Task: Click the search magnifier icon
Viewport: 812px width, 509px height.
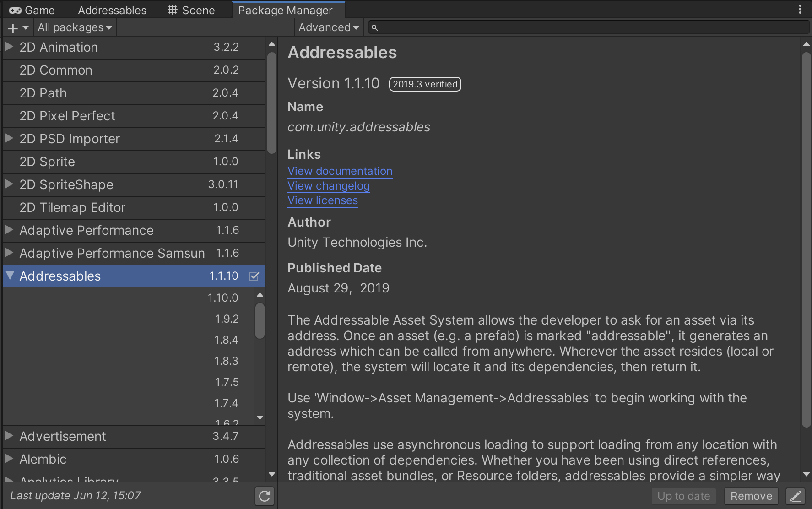Action: pyautogui.click(x=374, y=28)
